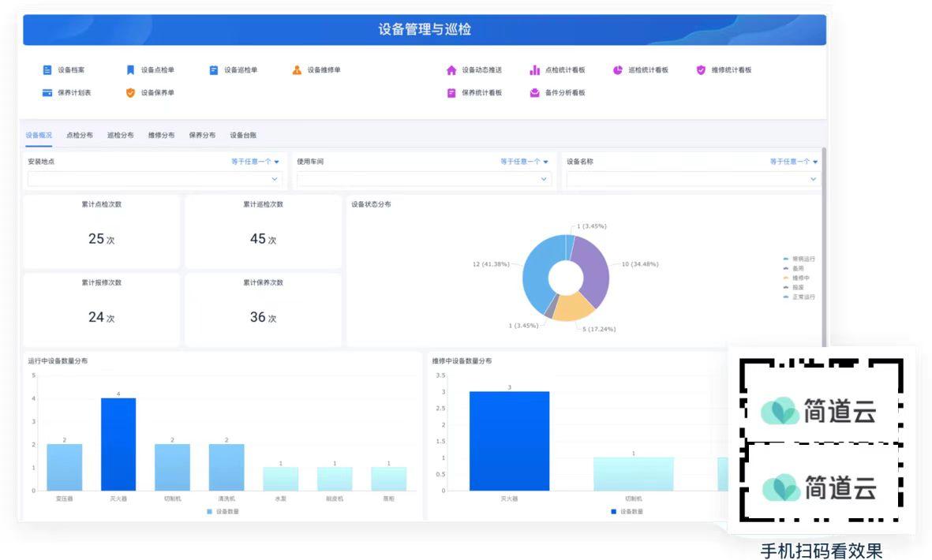
Task: Click the dark blue 灭火器 bar in 维修中 chart
Action: pos(509,441)
